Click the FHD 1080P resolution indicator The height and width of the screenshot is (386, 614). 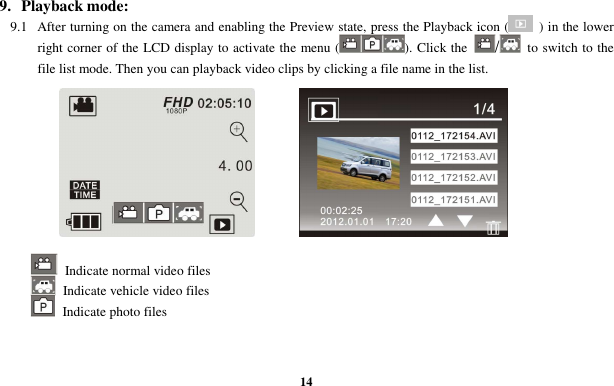pos(178,105)
